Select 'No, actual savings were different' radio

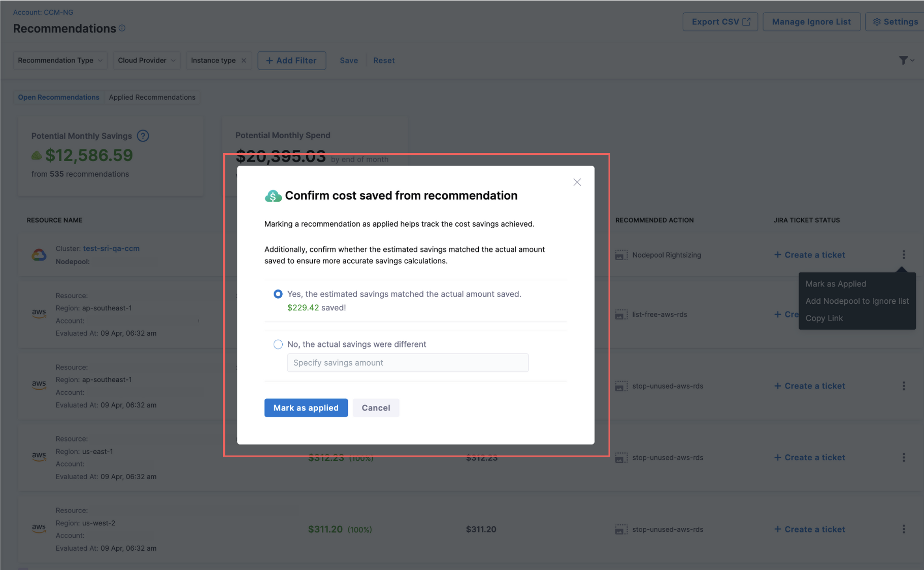pos(278,344)
